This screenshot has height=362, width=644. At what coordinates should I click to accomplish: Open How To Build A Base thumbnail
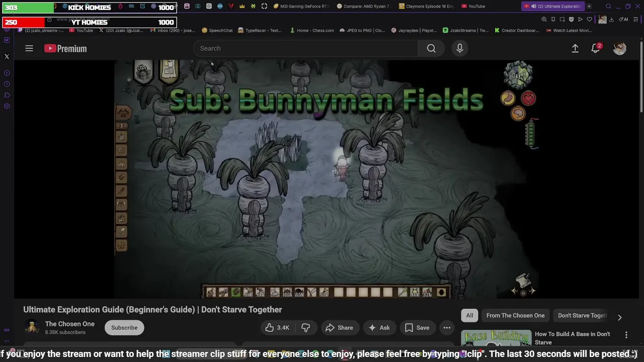click(496, 339)
